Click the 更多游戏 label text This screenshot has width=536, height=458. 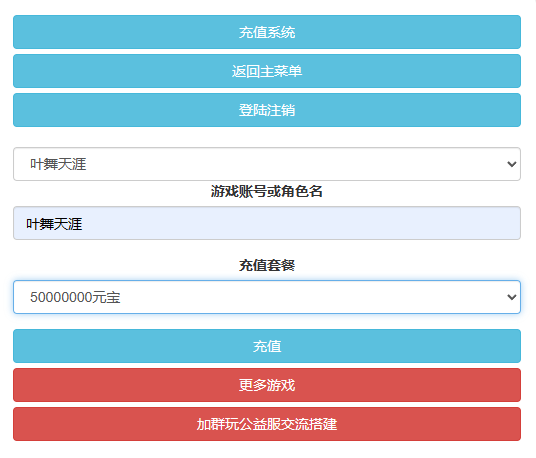coord(267,385)
